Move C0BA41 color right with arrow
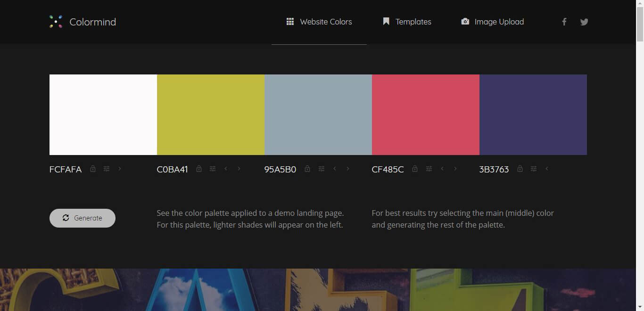The height and width of the screenshot is (311, 644). [x=239, y=169]
